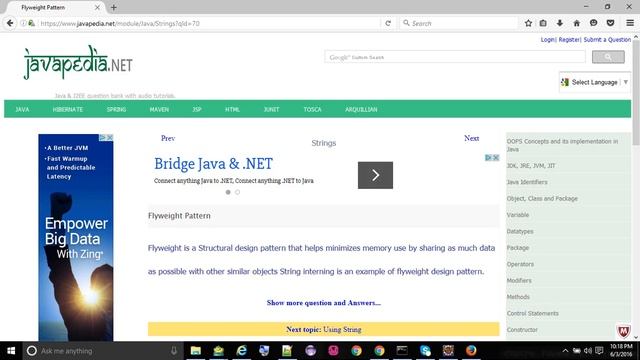The width and height of the screenshot is (640, 360).
Task: Open OOPS Concepts sidebar topic
Action: tap(562, 145)
